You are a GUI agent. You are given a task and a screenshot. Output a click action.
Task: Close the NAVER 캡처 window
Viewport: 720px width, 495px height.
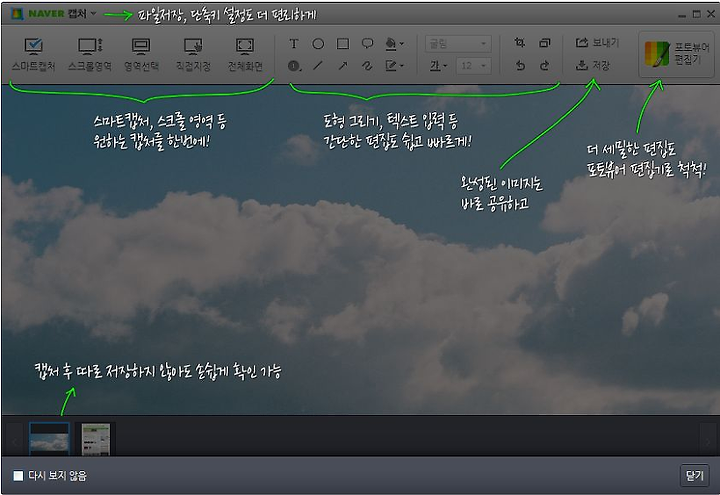711,14
